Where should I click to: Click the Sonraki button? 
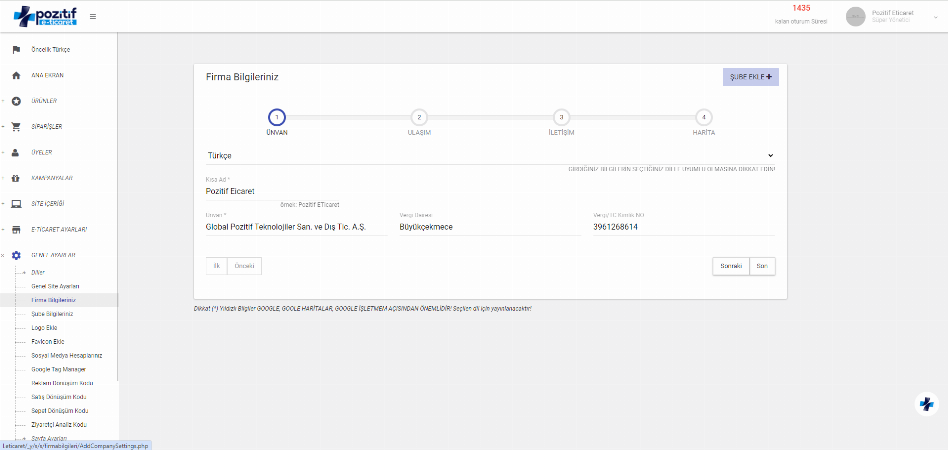pos(729,266)
